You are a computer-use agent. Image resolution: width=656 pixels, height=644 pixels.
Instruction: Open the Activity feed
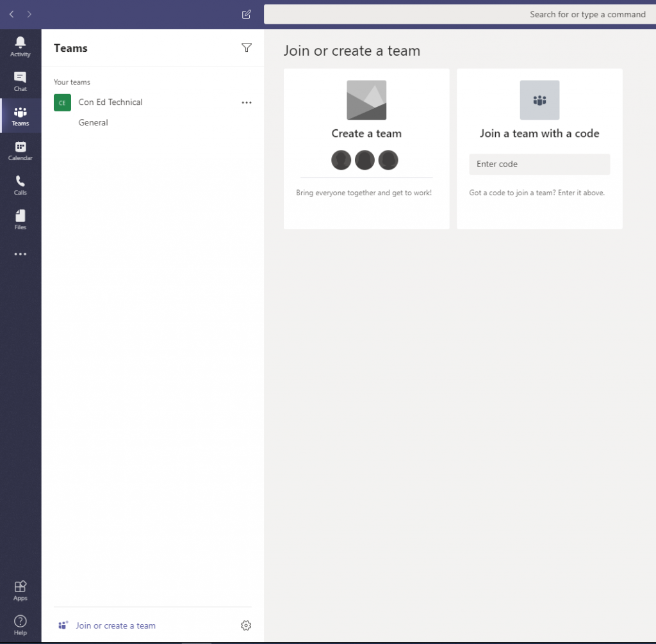click(20, 47)
